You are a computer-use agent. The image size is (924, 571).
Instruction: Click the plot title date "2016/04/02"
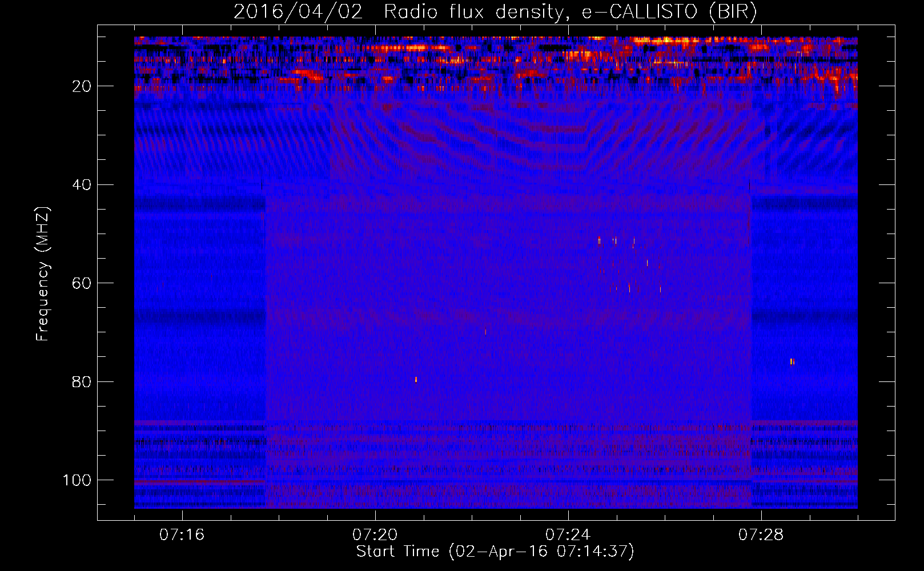298,12
